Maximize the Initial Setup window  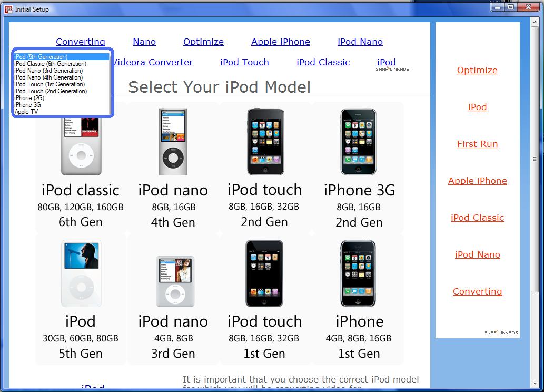click(x=511, y=7)
